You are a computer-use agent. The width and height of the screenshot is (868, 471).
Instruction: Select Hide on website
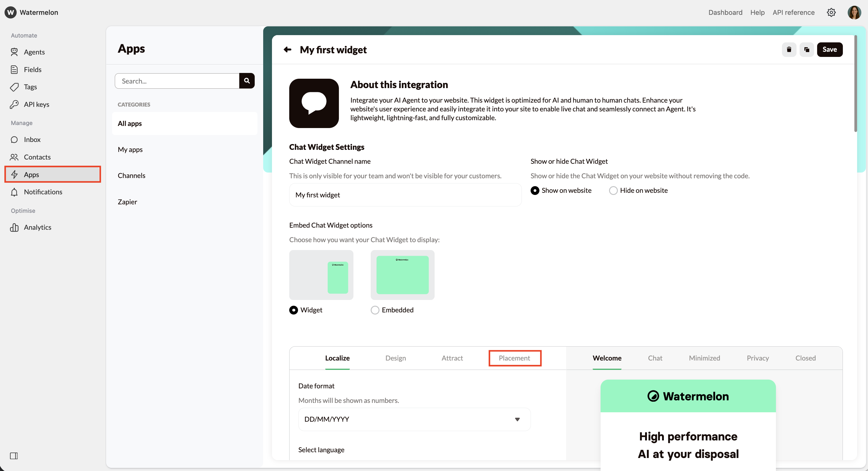pyautogui.click(x=613, y=190)
